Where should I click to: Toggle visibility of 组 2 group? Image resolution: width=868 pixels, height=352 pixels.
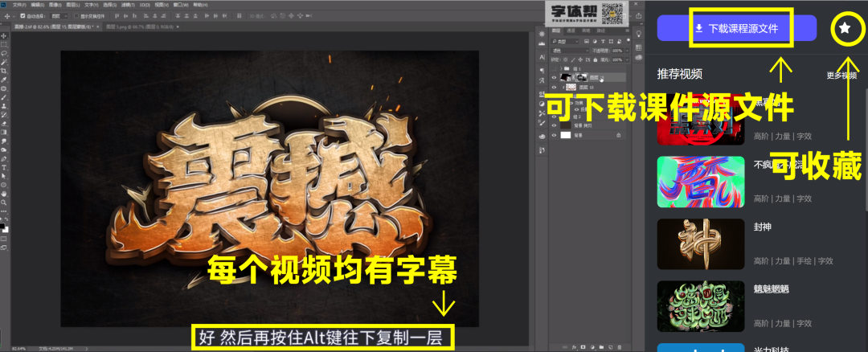tap(554, 117)
